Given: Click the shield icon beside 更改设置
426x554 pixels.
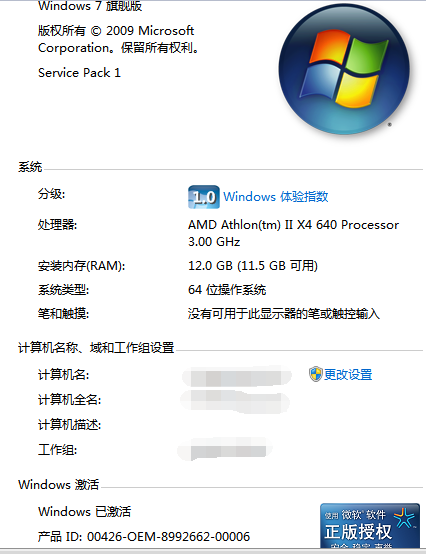Looking at the screenshot, I should tap(315, 374).
